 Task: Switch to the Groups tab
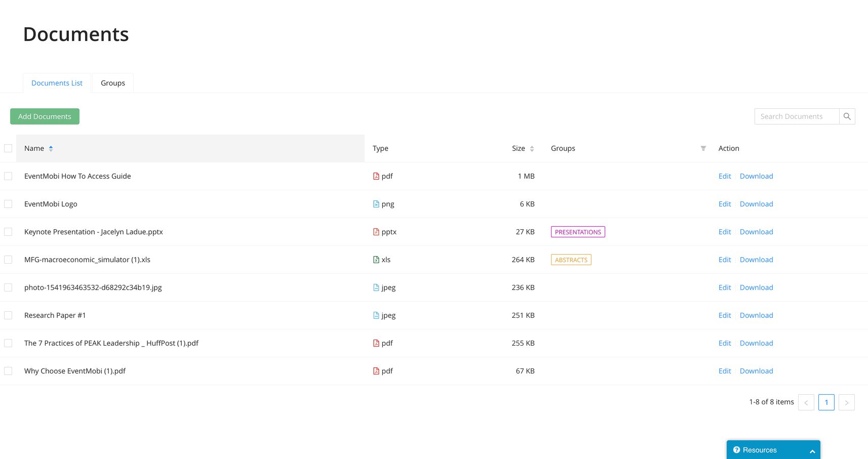pyautogui.click(x=113, y=83)
